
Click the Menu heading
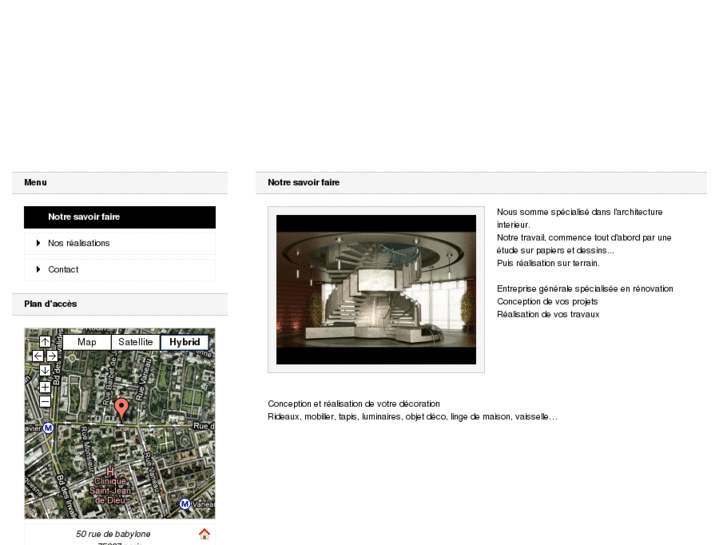tap(35, 182)
